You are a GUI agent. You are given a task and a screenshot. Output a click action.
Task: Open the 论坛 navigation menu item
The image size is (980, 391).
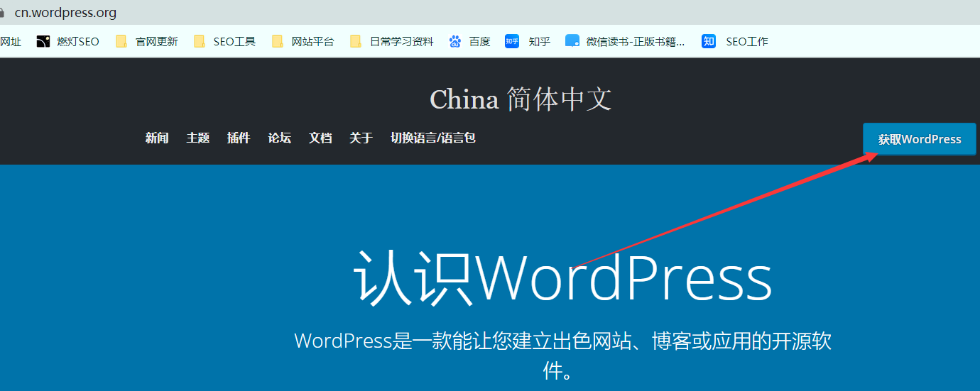280,138
